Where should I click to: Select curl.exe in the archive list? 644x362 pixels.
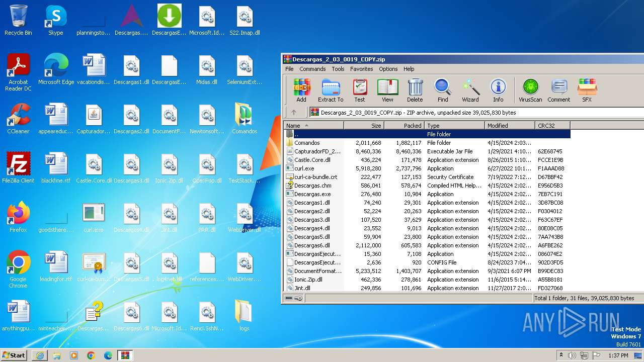428,168
